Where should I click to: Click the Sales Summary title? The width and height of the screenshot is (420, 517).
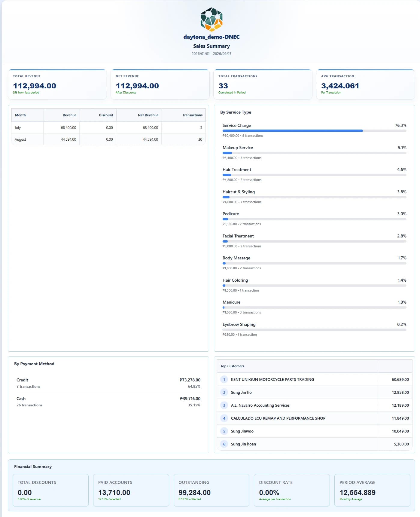click(x=212, y=46)
